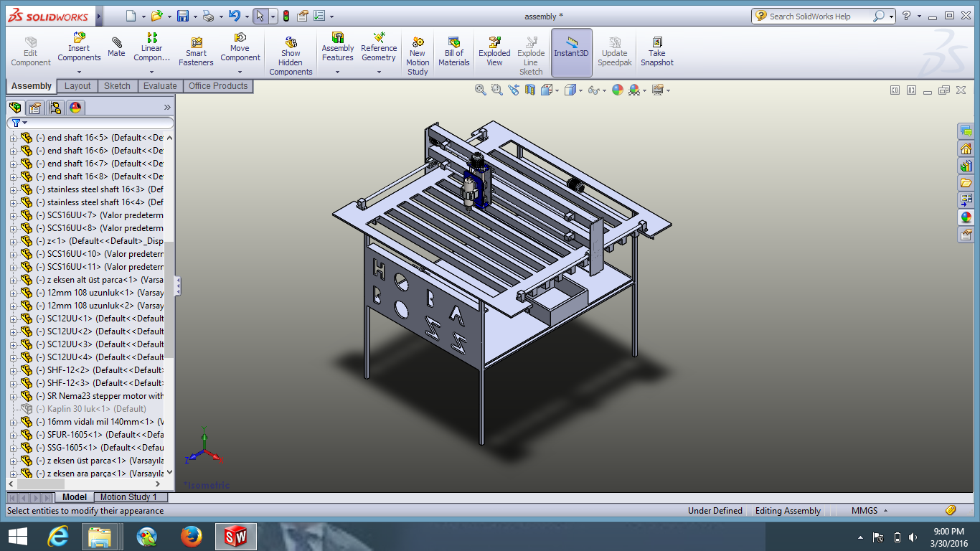Open the MMGS unit system selector
This screenshot has height=551, width=980.
click(x=870, y=511)
